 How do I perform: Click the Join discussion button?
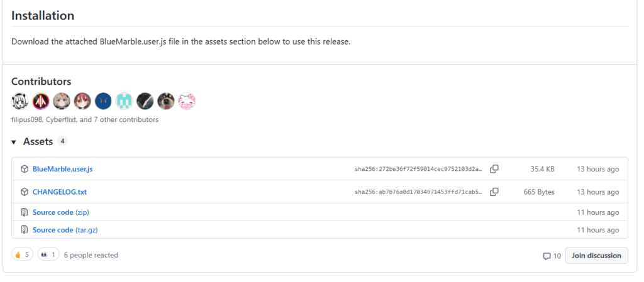[596, 256]
